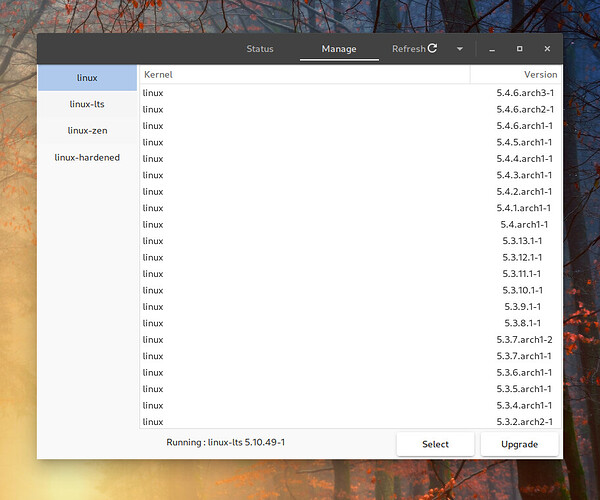Select linux in the kernel sidebar

[x=87, y=78]
